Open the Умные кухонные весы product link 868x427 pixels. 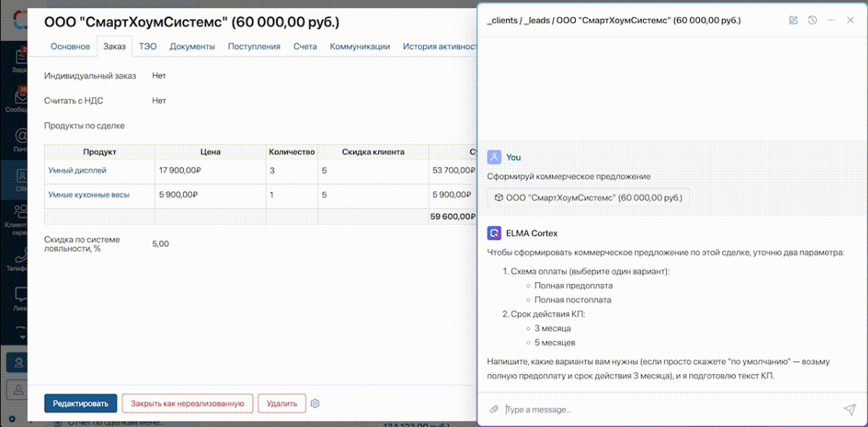89,194
